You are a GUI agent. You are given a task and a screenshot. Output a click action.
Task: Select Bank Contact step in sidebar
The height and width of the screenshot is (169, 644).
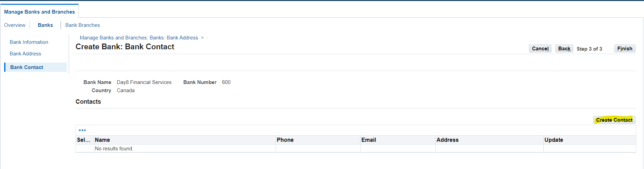tap(35, 67)
